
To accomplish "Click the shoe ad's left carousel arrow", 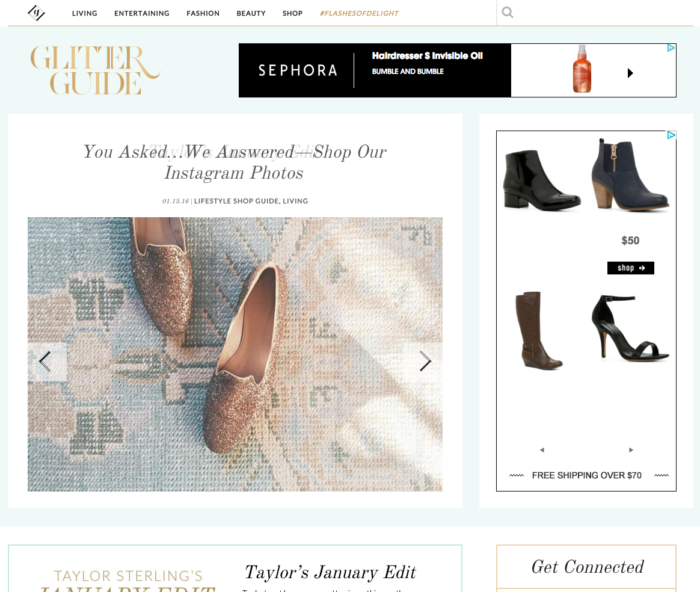I will [x=542, y=449].
